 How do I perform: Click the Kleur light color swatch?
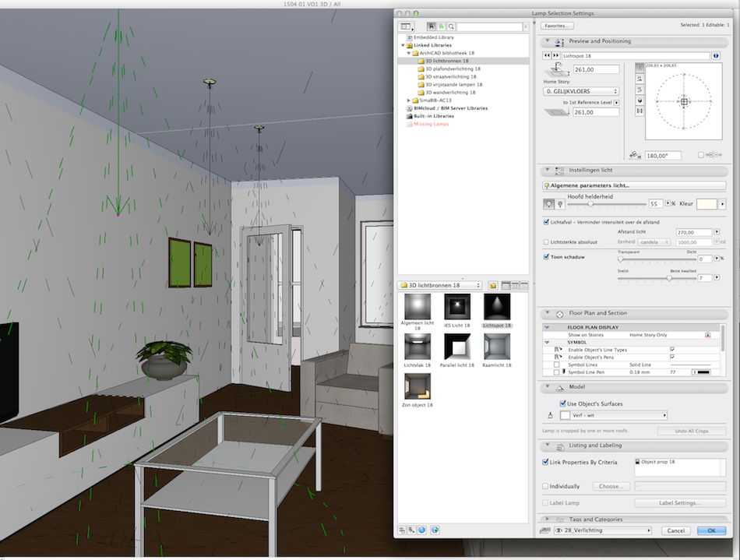707,204
